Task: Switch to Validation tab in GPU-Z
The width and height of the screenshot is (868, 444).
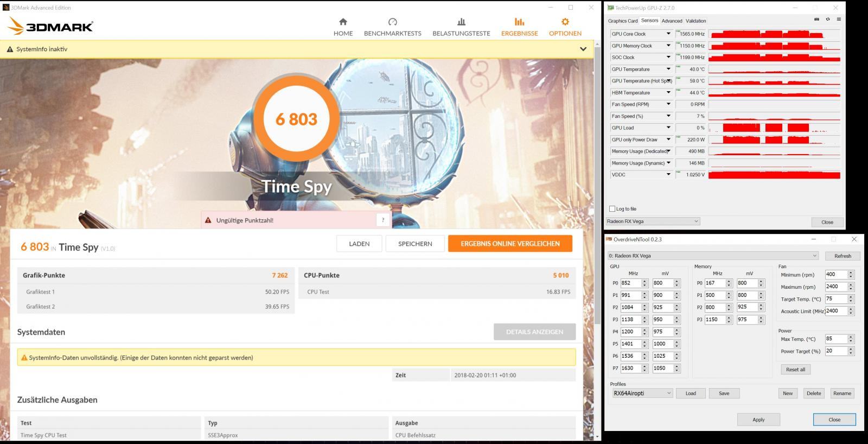Action: tap(695, 21)
